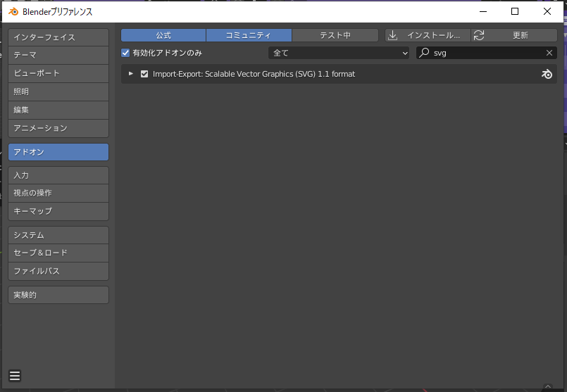Select the アドオン section
The image size is (567, 392).
(x=58, y=152)
